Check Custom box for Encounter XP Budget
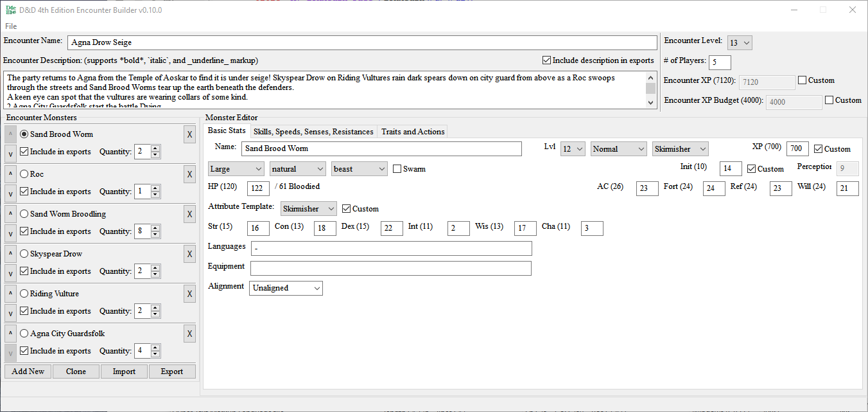Image resolution: width=868 pixels, height=412 pixels. coord(829,100)
